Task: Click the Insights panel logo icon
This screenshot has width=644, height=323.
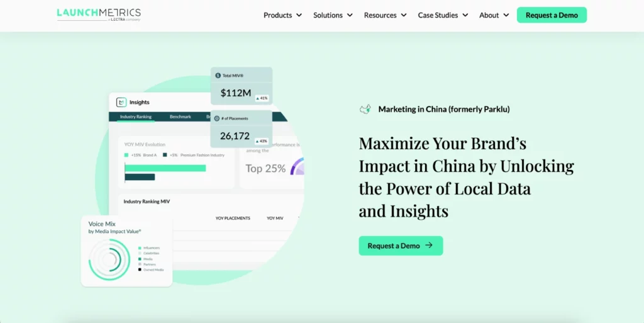Action: (x=121, y=103)
